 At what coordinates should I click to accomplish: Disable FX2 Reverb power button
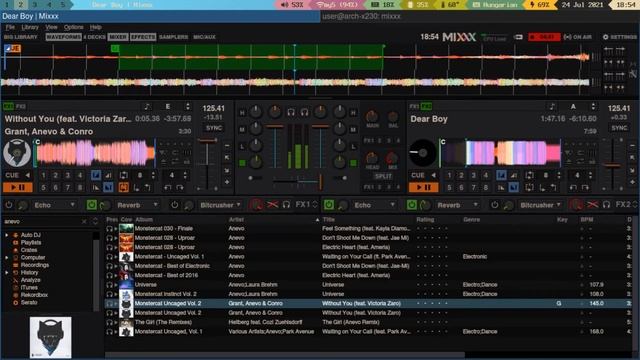tap(411, 204)
